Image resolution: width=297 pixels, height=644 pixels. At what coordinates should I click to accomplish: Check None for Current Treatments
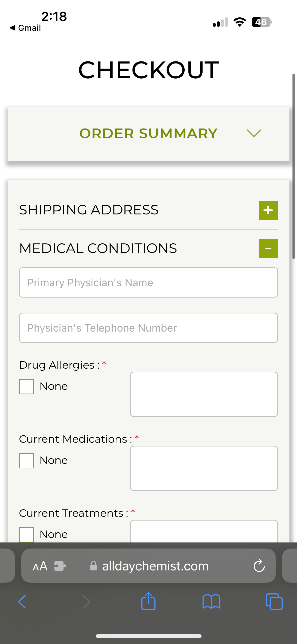pyautogui.click(x=26, y=534)
